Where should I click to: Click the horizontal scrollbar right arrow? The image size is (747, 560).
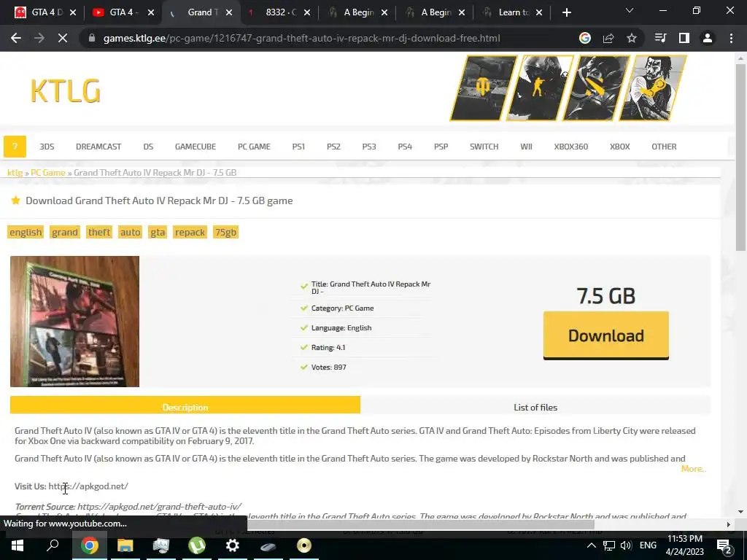point(728,524)
